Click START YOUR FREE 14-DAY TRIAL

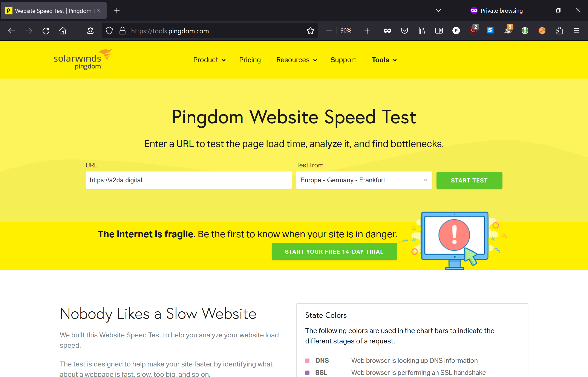[334, 251]
